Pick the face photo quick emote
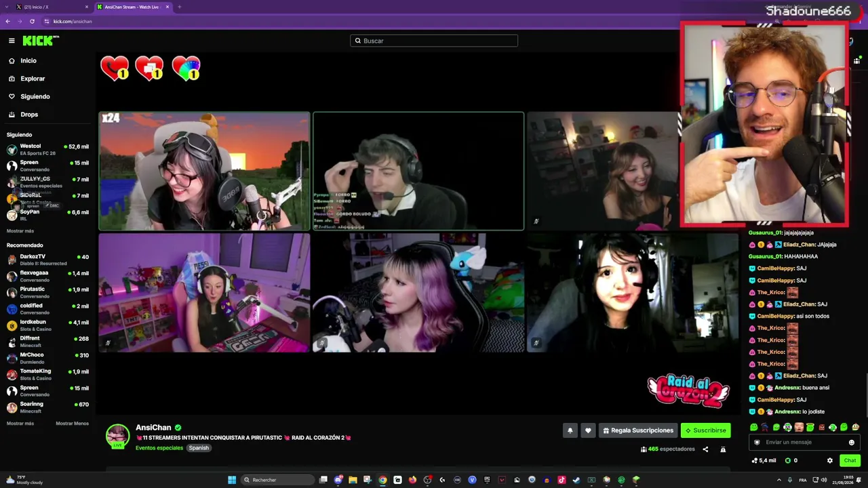This screenshot has width=868, height=488. click(x=799, y=428)
